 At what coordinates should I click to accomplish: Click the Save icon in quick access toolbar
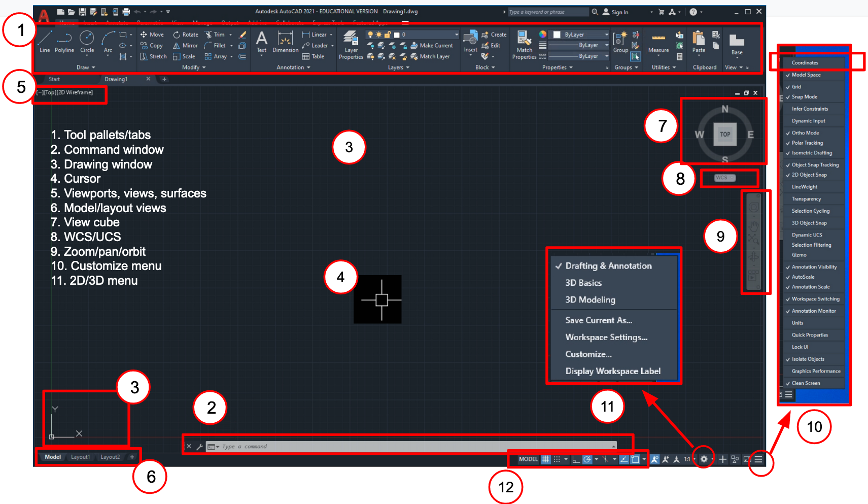[82, 12]
